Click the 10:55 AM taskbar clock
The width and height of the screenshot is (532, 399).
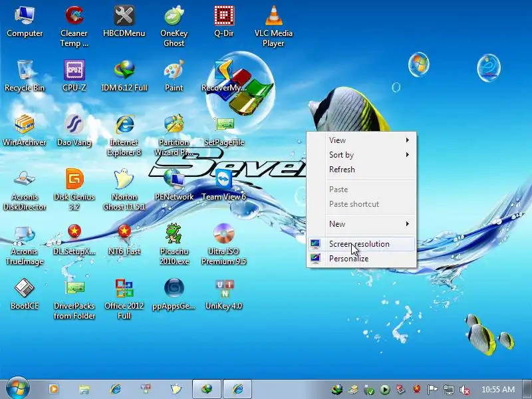[497, 389]
